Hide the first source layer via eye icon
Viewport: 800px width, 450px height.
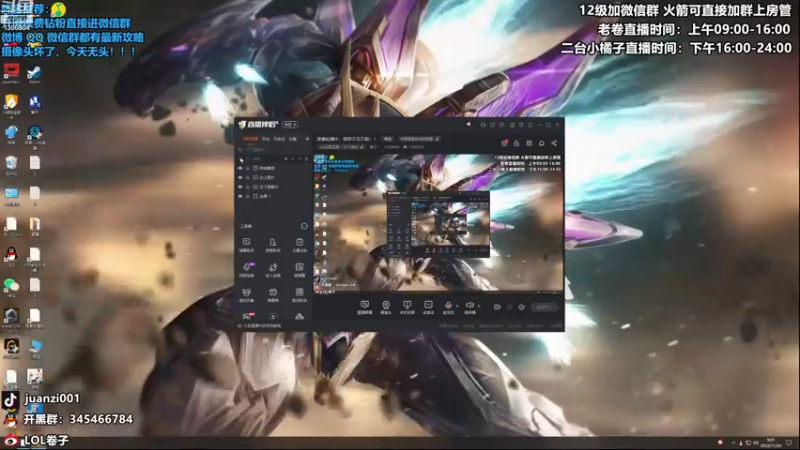240,168
